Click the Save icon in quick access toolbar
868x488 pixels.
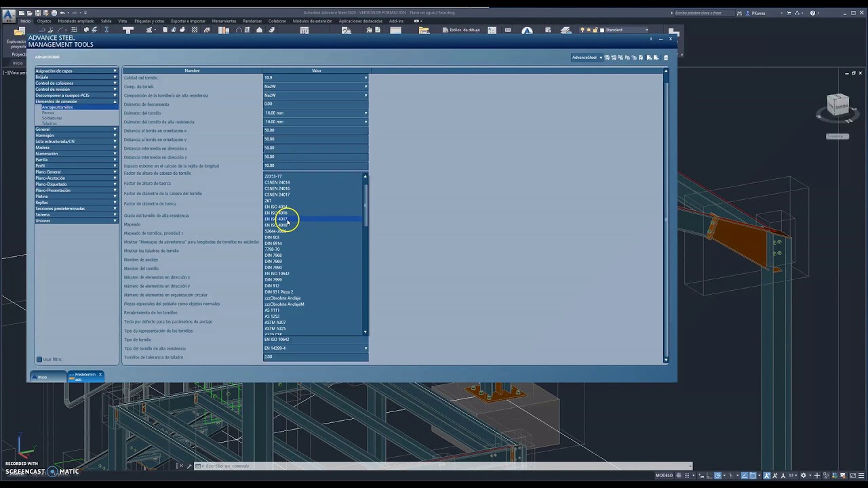(37, 13)
